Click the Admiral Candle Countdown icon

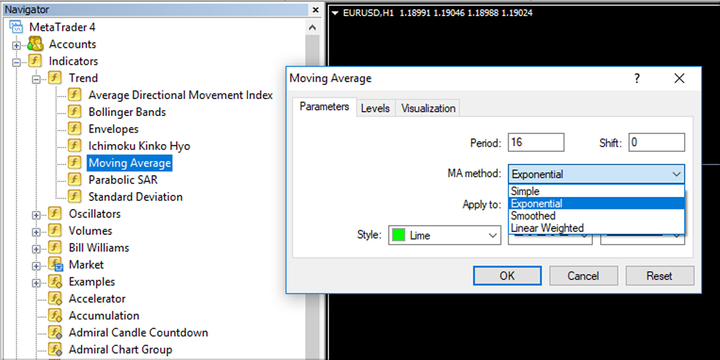[x=55, y=332]
